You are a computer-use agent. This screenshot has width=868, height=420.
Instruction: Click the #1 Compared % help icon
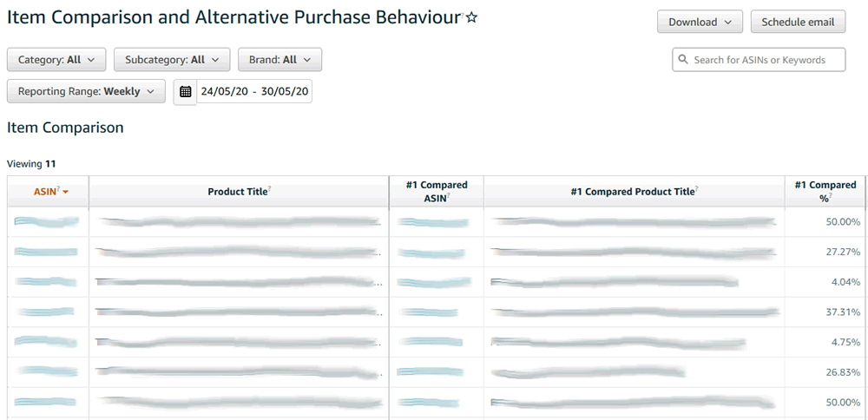coord(831,197)
